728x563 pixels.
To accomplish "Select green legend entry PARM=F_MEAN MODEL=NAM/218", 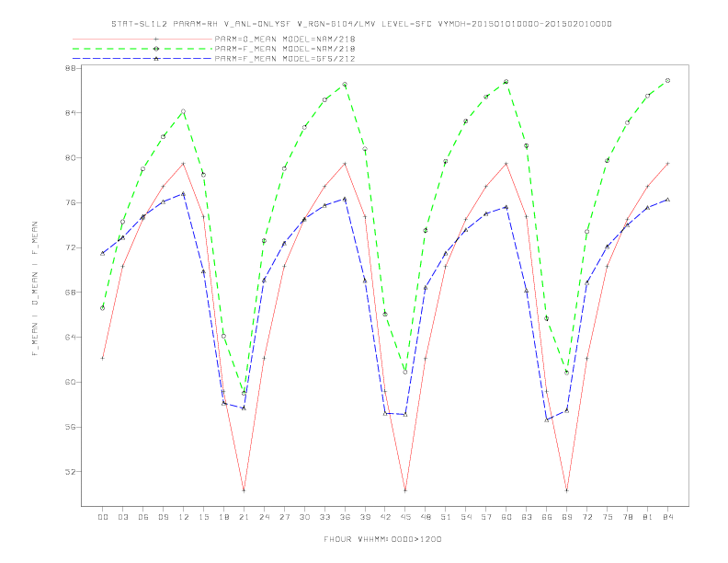I will pos(285,49).
